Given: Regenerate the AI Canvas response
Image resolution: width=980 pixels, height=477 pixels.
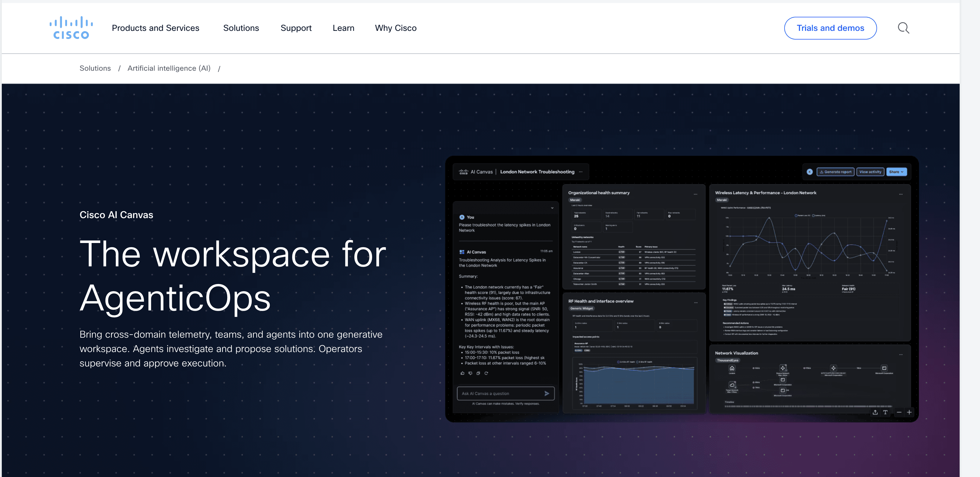Looking at the screenshot, I should pyautogui.click(x=487, y=373).
